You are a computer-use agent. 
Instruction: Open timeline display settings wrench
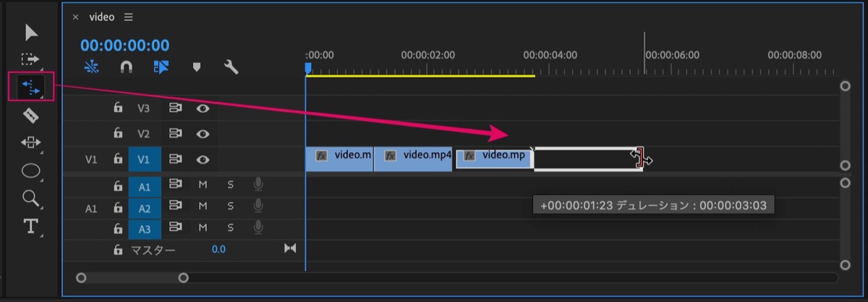click(x=231, y=67)
